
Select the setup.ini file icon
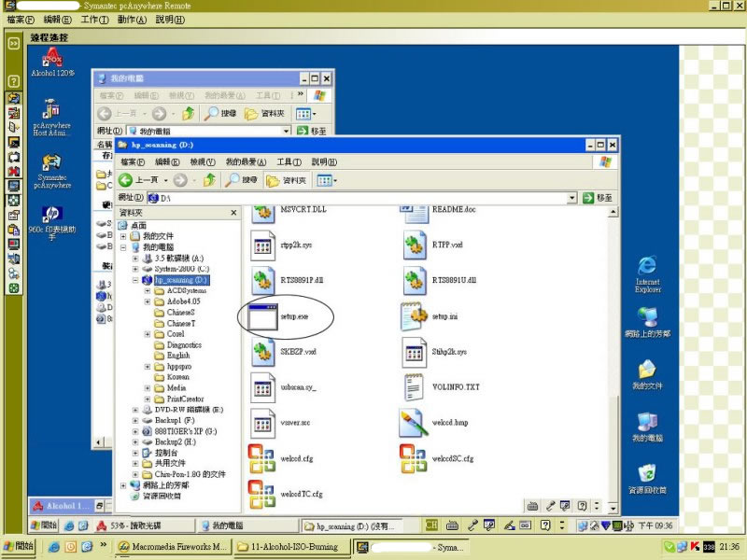click(414, 316)
